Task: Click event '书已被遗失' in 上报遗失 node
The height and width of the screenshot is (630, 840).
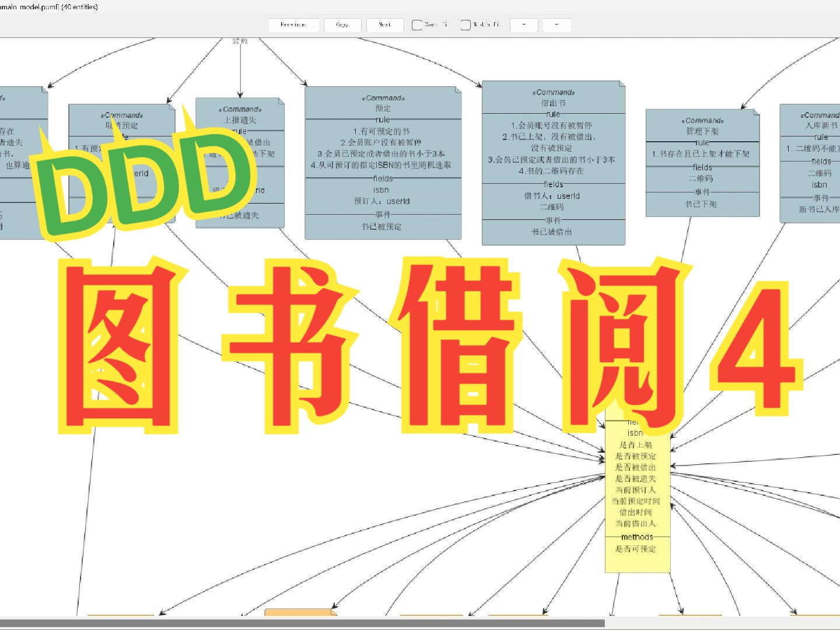Action: pyautogui.click(x=239, y=215)
